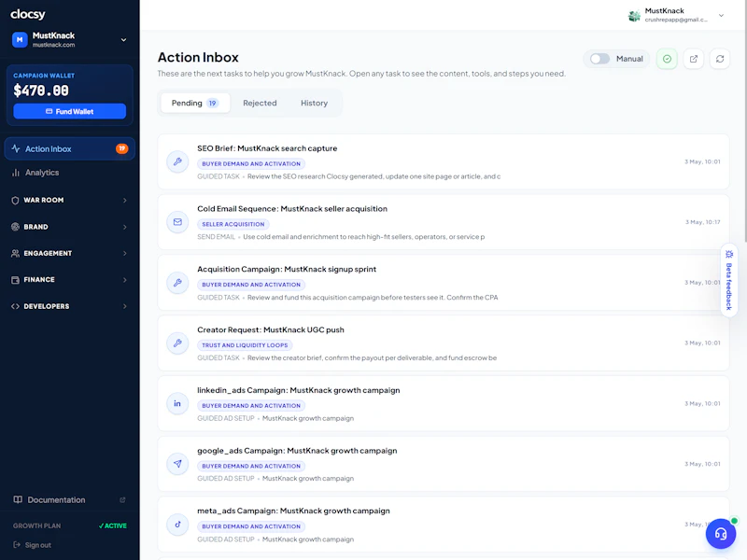Switch to the Rejected tab
The height and width of the screenshot is (560, 747).
[x=260, y=103]
